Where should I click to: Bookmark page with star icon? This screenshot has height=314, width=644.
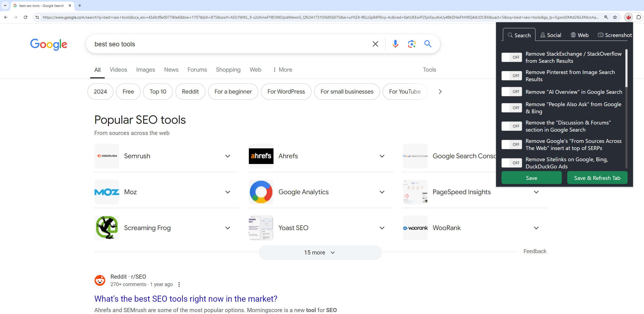point(615,17)
